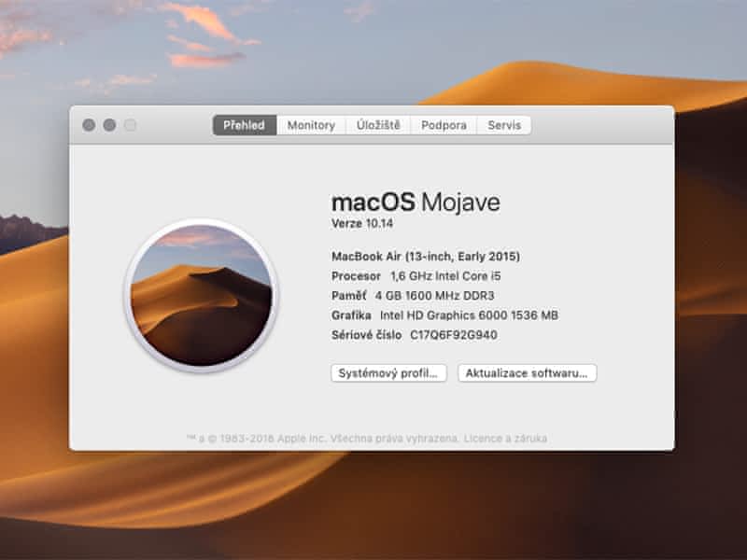Click the macOS Mojave circular logo
The width and height of the screenshot is (747, 560).
pyautogui.click(x=202, y=295)
